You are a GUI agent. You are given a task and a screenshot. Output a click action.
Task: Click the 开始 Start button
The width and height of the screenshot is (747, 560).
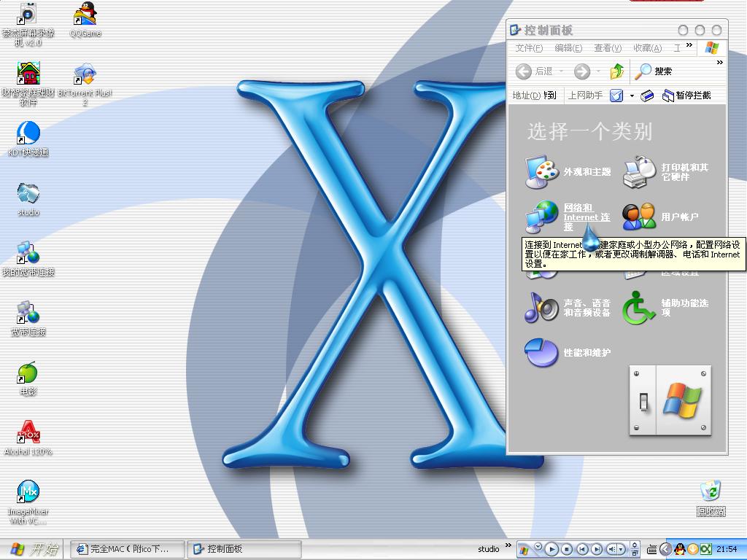tap(34, 550)
